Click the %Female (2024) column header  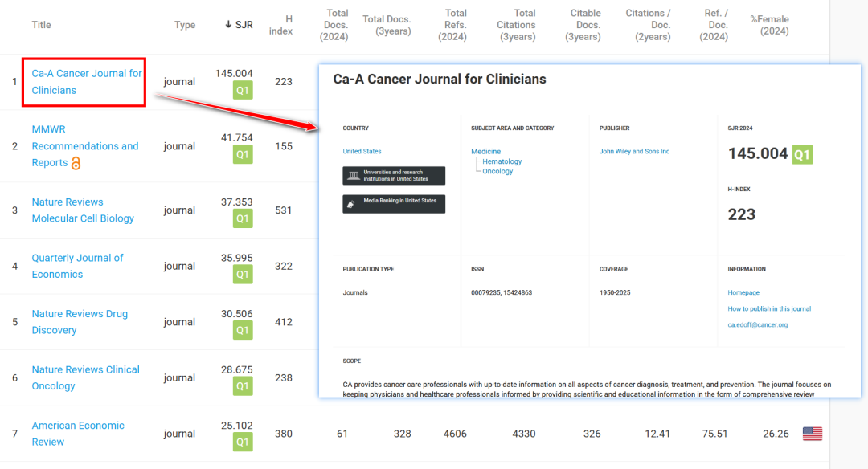point(769,25)
